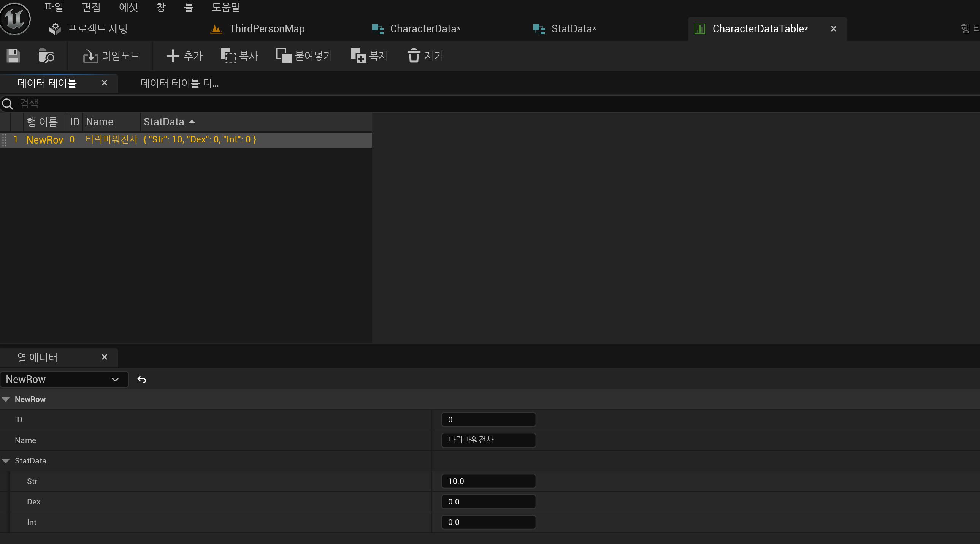Reset row selection arrow next to NewRow dropdown
980x544 pixels.
pos(141,380)
